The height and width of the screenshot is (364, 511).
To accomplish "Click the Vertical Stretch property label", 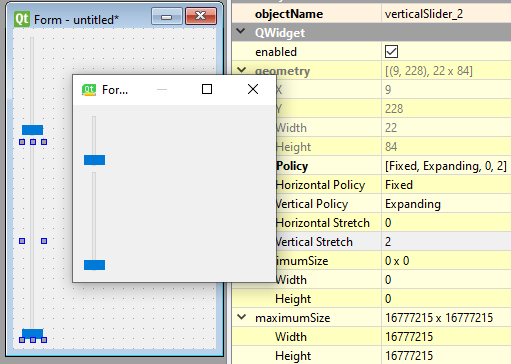I will pyautogui.click(x=314, y=242).
